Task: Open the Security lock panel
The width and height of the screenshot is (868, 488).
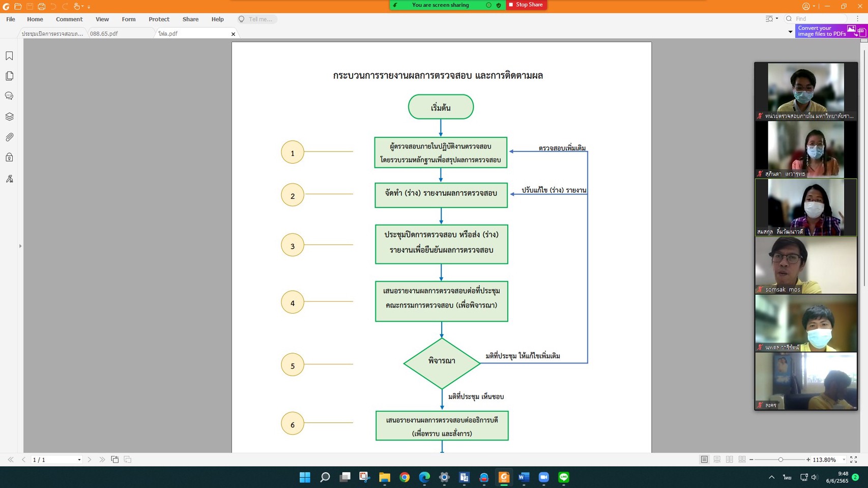Action: (x=9, y=158)
